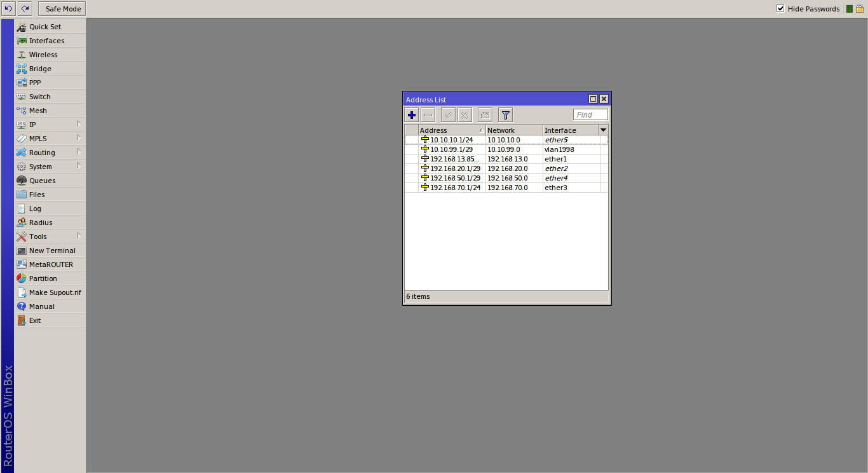Close the Address List window
The height and width of the screenshot is (473, 868).
point(604,99)
